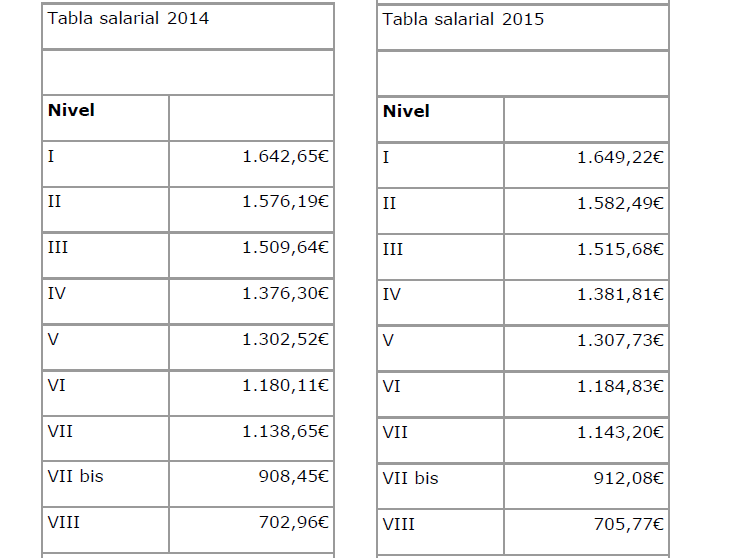Select the Nivel header in the 2014 table
Viewport: 731px width, 558px height.
72,110
